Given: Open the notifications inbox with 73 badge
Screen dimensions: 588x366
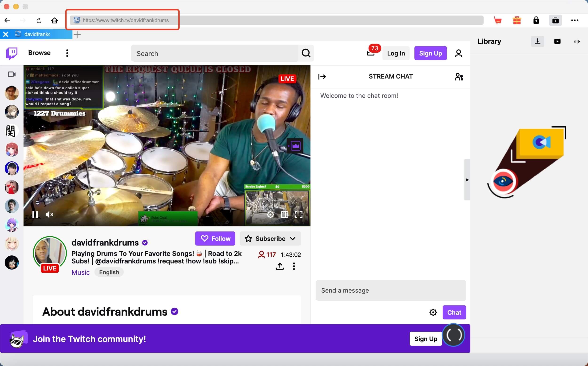Looking at the screenshot, I should [x=371, y=53].
